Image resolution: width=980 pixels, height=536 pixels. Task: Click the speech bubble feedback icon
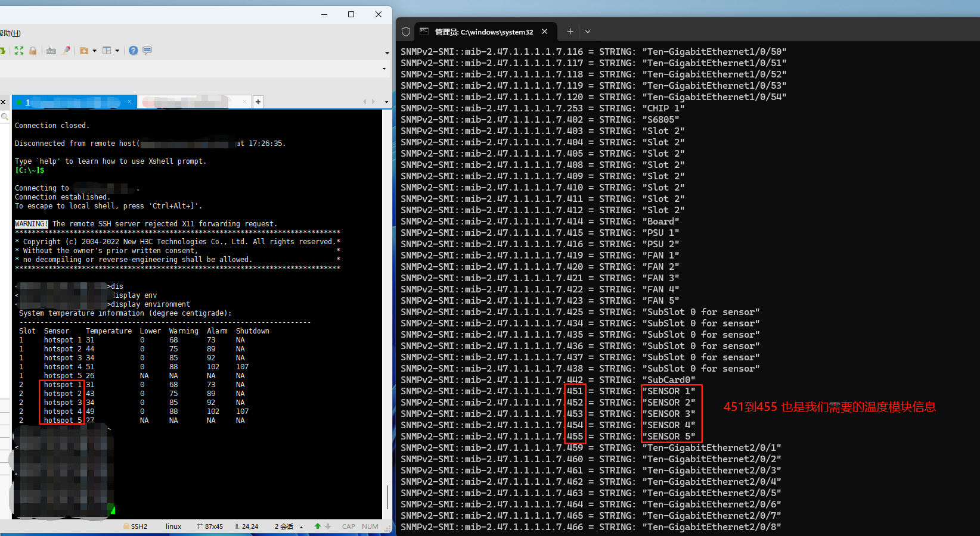point(147,51)
